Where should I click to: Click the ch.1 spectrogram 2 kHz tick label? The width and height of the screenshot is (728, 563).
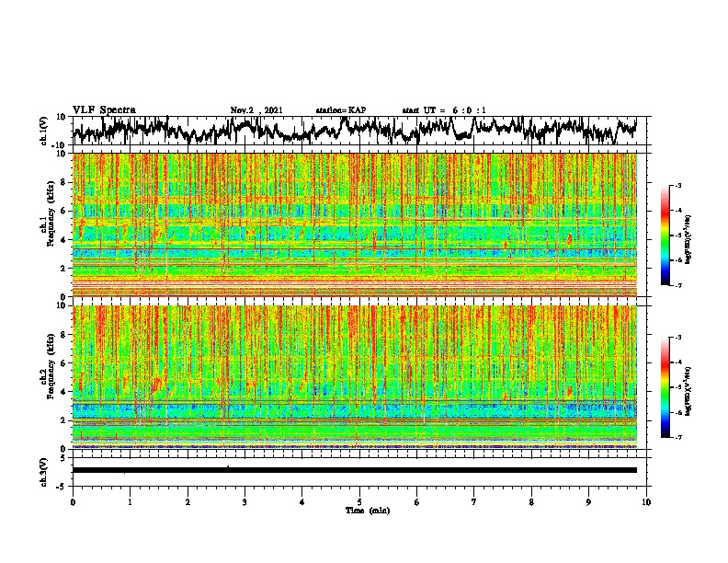[x=63, y=268]
